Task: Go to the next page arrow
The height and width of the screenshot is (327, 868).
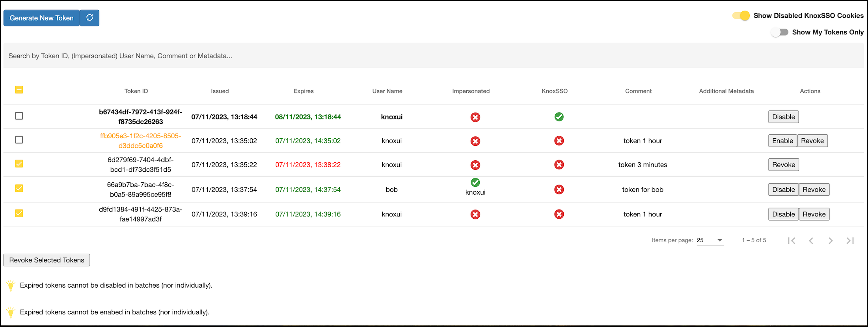Action: 830,241
